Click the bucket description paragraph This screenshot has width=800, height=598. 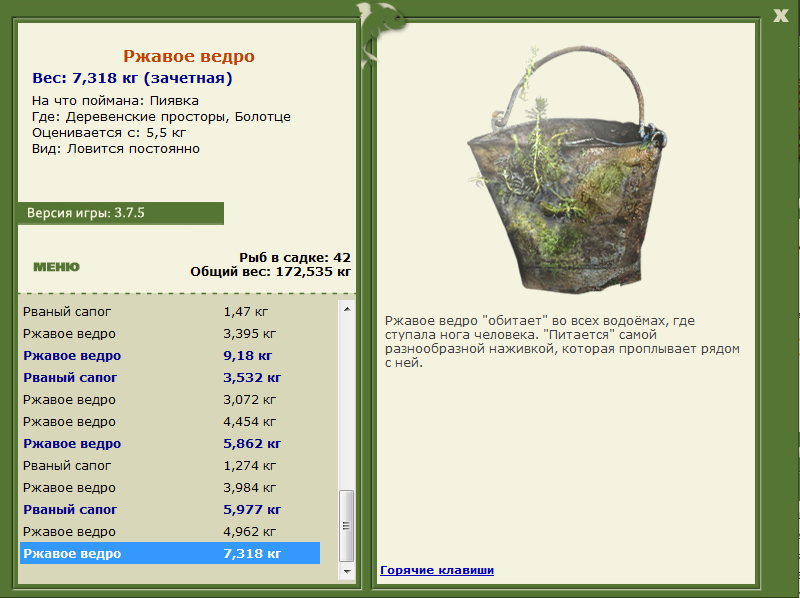(562, 342)
